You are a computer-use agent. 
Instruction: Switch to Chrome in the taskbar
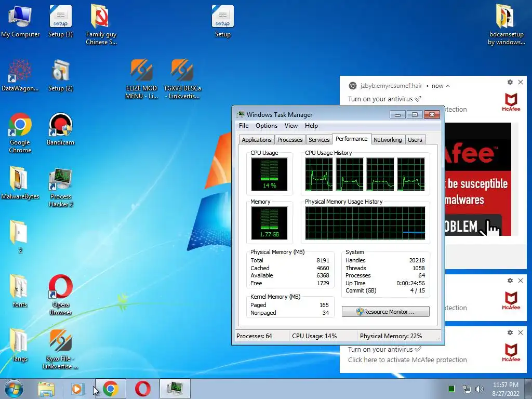point(111,389)
